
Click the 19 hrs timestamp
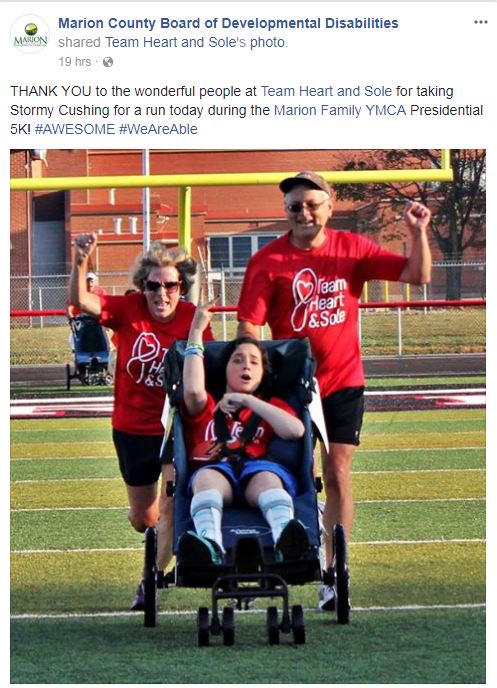[x=75, y=62]
